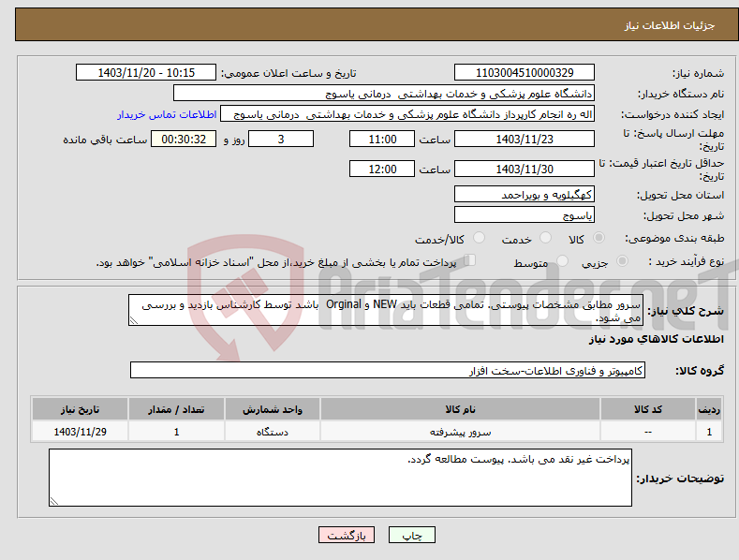Screen dimensions: 739x560
Task: Click the ردیف column header
Action: point(709,409)
